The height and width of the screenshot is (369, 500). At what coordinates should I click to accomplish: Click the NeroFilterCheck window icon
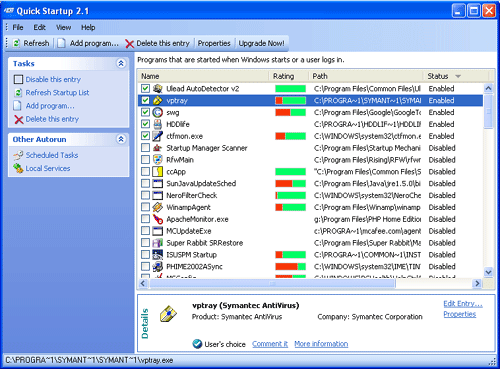point(158,195)
